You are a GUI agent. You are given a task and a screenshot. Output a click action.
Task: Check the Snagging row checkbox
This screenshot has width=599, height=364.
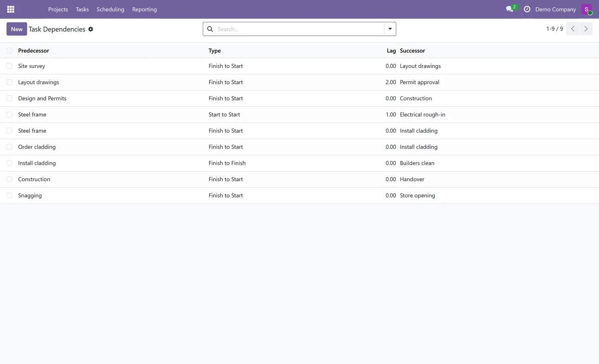tap(9, 195)
